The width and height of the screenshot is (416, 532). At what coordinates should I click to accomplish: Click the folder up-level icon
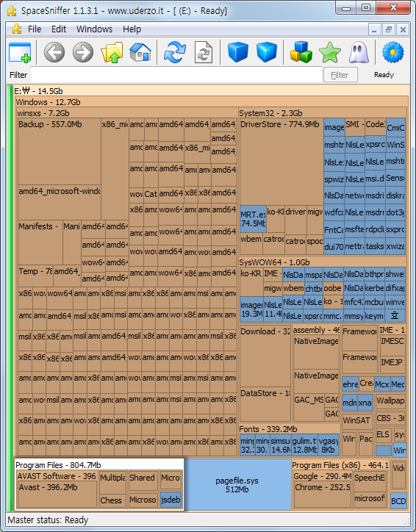point(112,52)
